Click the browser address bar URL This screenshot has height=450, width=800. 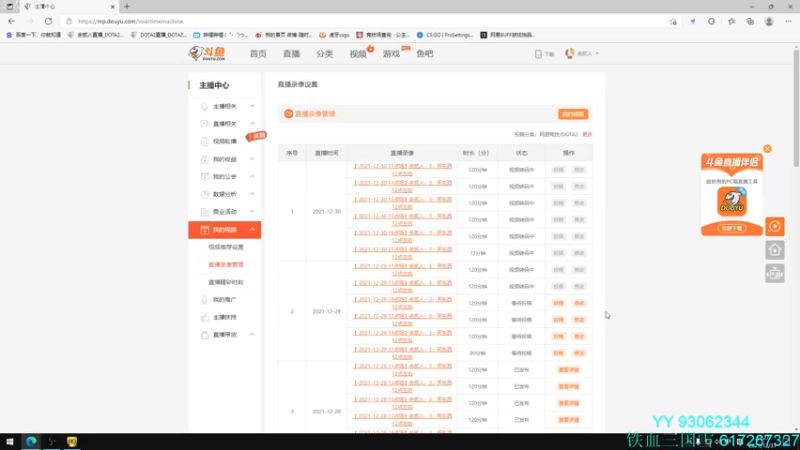click(131, 21)
